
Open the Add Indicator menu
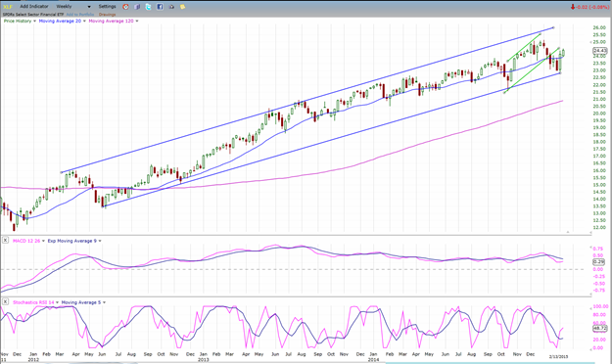click(34, 6)
